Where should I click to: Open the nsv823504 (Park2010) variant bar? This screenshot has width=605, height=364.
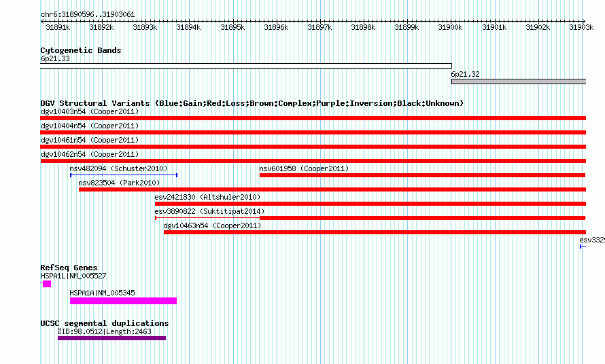(x=332, y=189)
